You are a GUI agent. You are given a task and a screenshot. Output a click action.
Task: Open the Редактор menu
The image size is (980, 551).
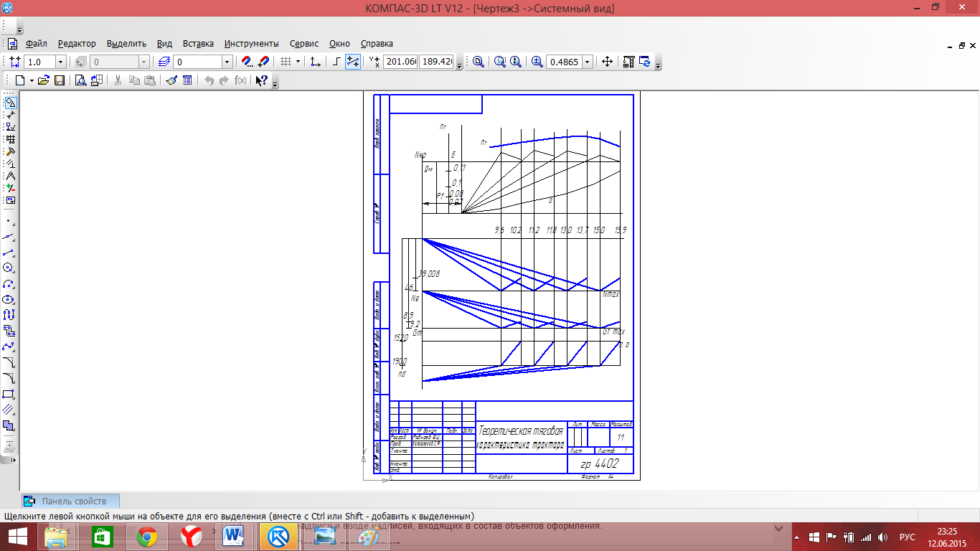tap(77, 43)
